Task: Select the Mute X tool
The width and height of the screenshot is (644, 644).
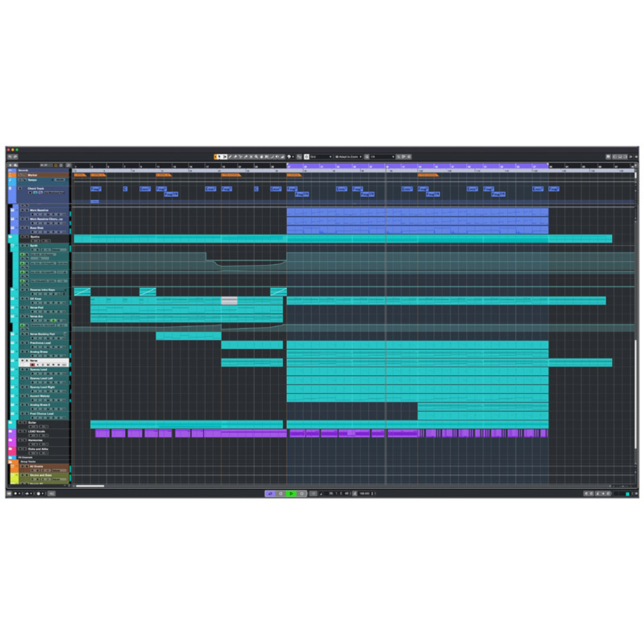Action: [x=251, y=156]
